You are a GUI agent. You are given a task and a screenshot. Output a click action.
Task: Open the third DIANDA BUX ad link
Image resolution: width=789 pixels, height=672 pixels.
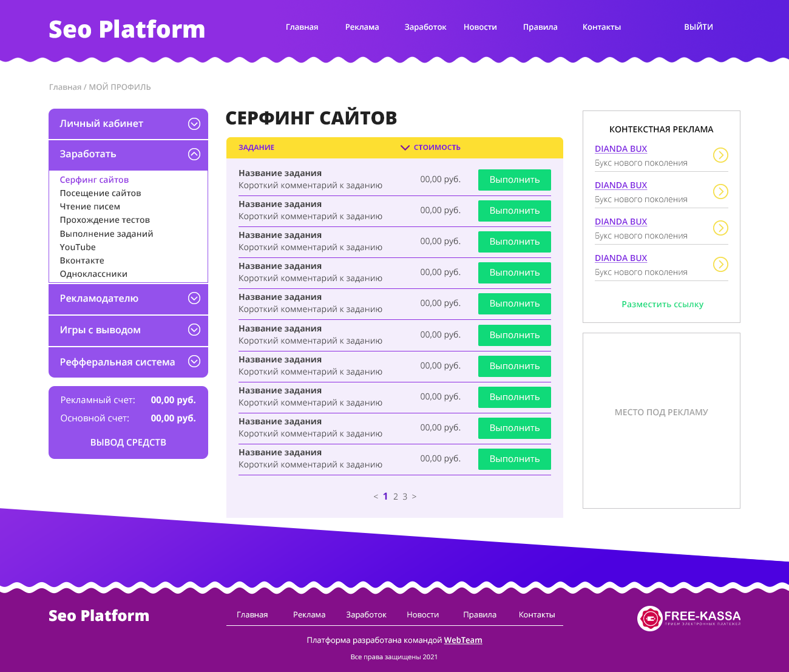pos(621,222)
